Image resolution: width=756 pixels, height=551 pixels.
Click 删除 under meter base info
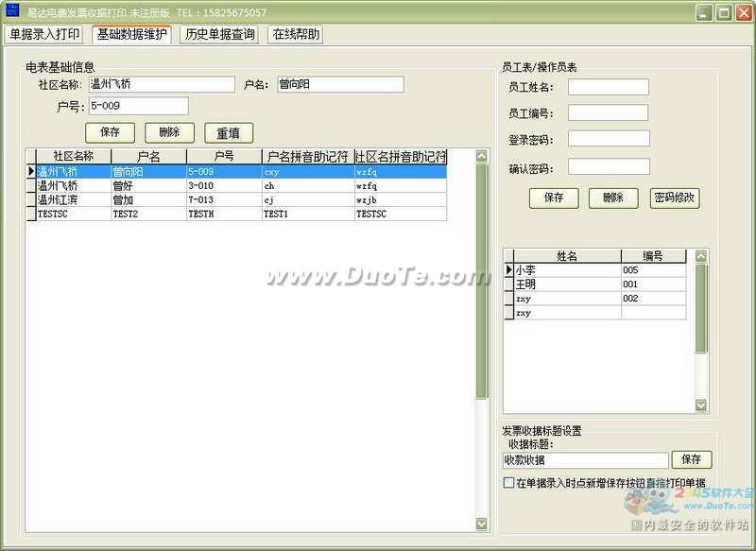(169, 132)
